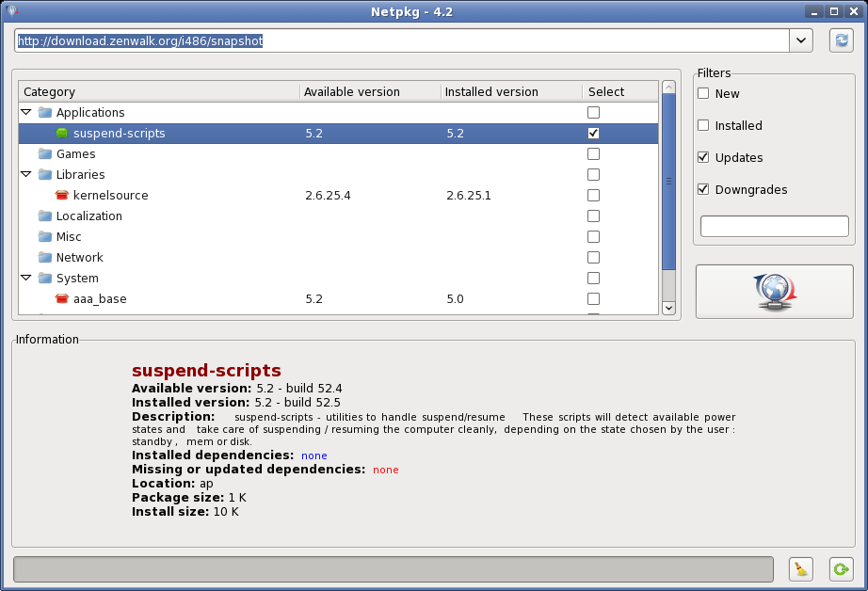Screen dimensions: 868x591
Task: Click the progress bar at the bottom
Action: (393, 569)
